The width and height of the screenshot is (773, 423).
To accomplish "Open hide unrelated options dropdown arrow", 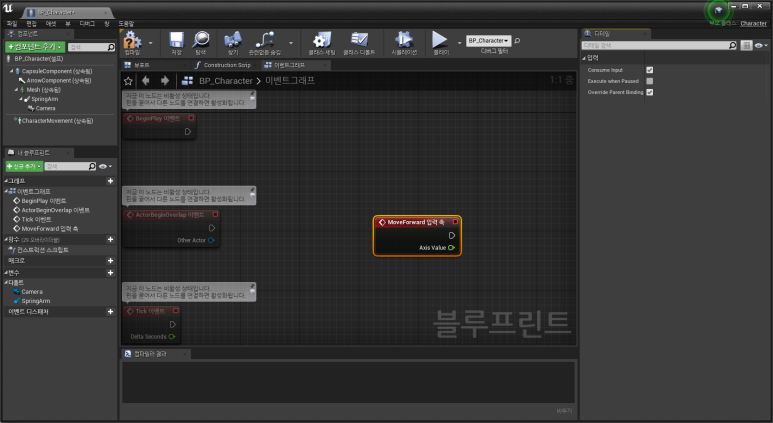I will 291,43.
